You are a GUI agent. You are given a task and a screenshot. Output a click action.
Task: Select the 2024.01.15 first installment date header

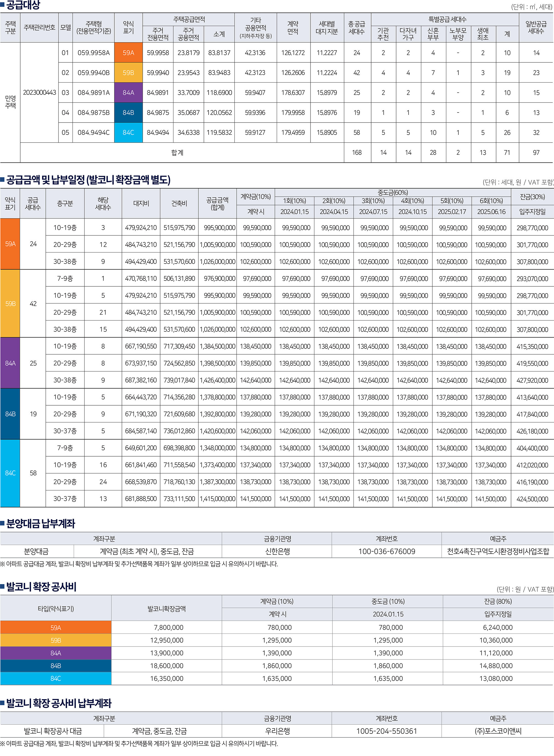[x=294, y=212]
